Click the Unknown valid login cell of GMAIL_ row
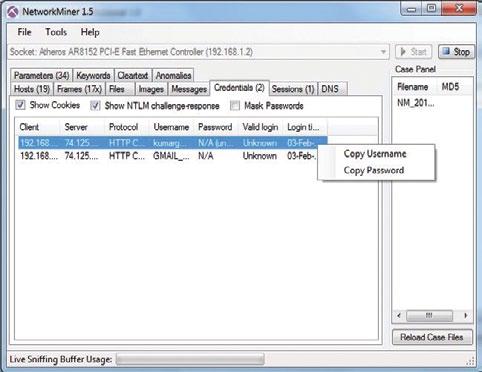482x372 pixels. click(259, 156)
